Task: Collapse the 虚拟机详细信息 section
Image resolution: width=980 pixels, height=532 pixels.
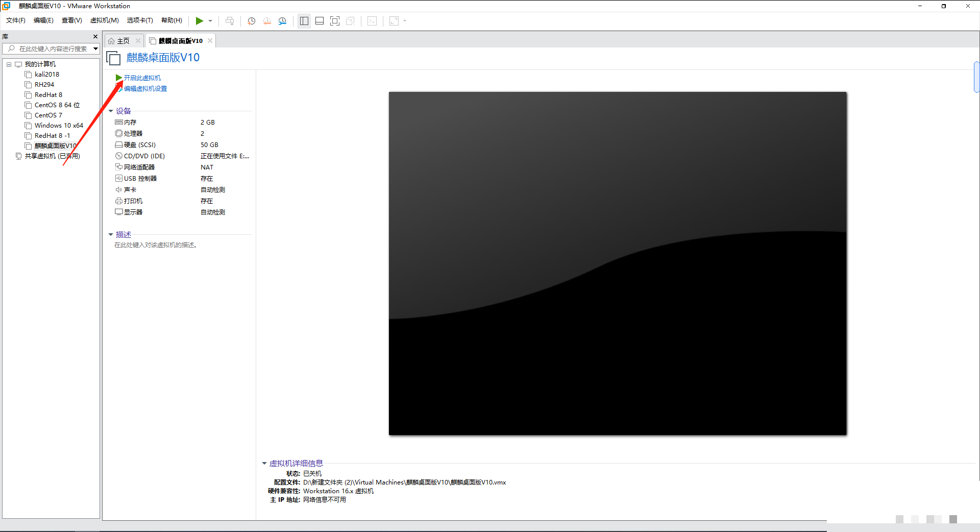Action: [x=264, y=463]
